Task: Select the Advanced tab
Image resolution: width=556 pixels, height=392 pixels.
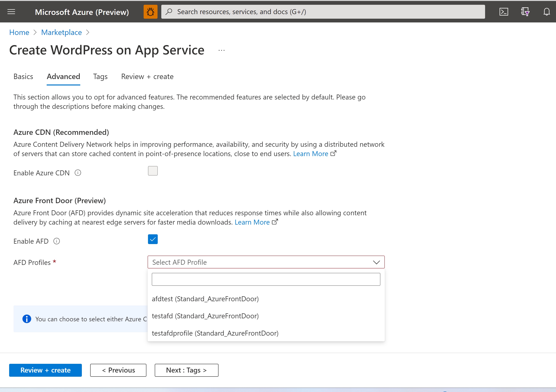Action: (63, 76)
